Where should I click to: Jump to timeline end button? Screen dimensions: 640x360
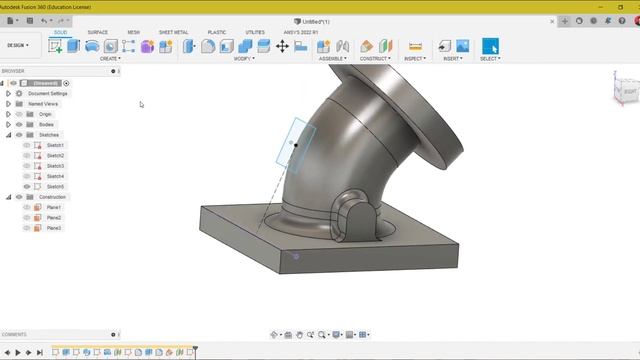click(40, 352)
